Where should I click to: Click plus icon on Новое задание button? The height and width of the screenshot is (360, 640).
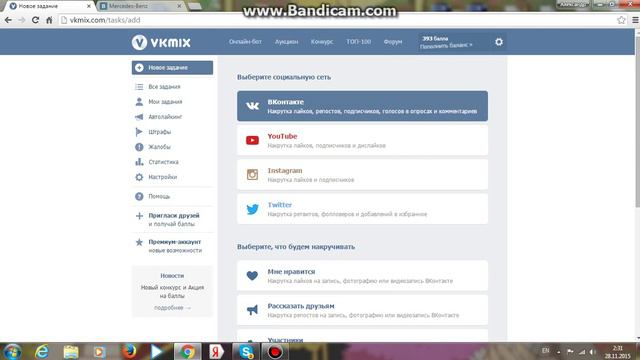(139, 68)
